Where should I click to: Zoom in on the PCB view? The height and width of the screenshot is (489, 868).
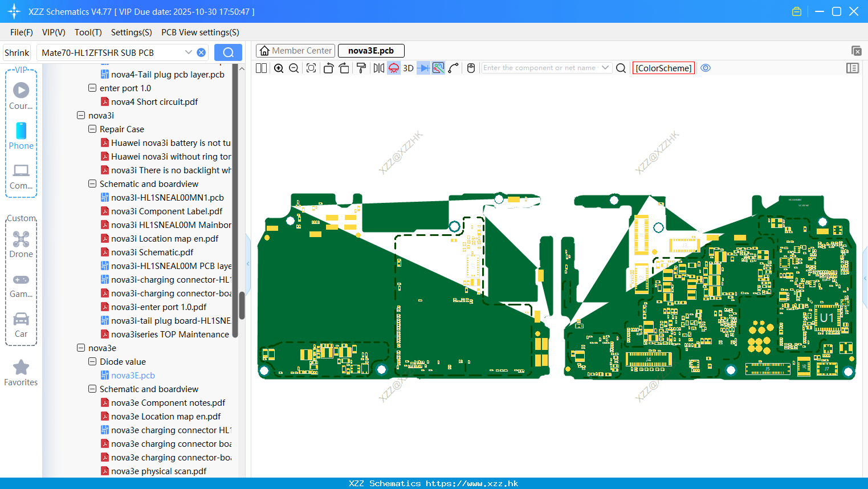[x=279, y=68]
